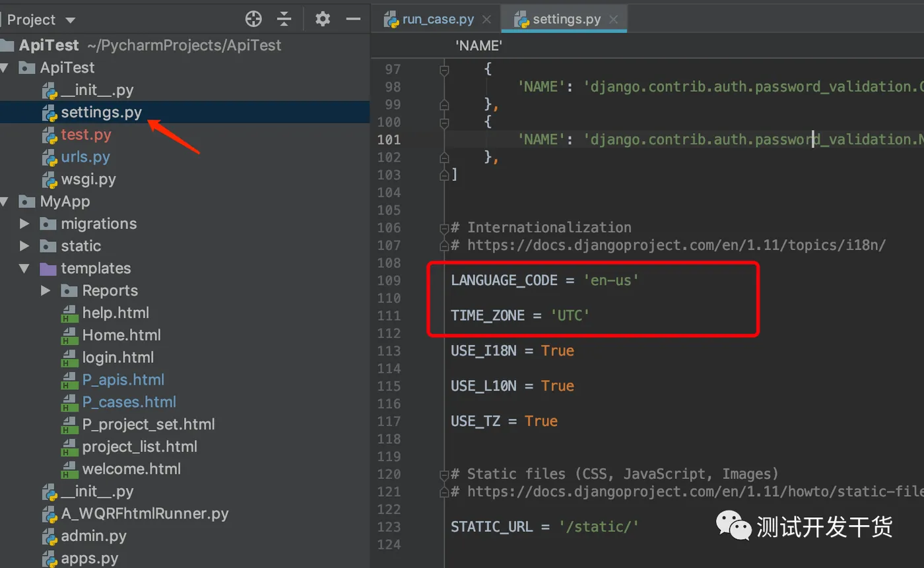The image size is (924, 568).
Task: Open admin.py in the project tree
Action: 94,536
